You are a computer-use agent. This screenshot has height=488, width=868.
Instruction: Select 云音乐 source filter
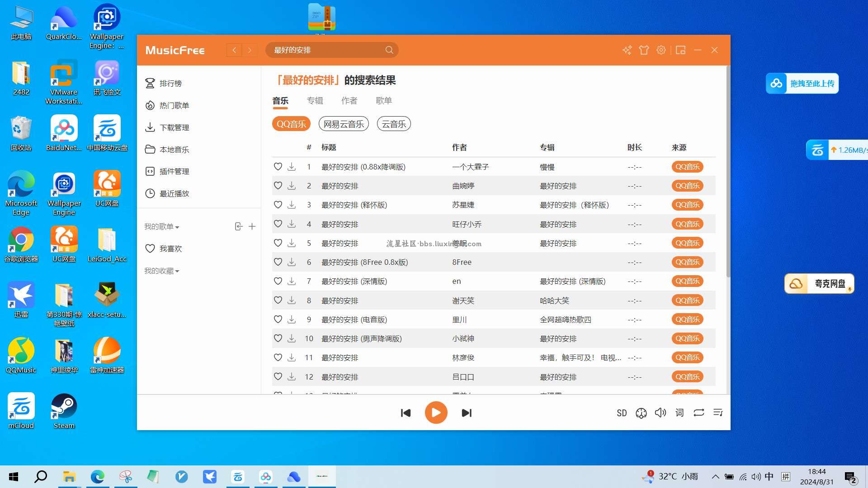[x=394, y=124]
